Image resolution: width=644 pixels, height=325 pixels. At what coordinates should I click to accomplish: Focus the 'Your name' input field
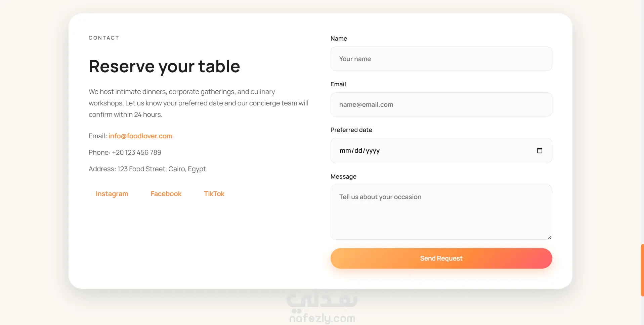click(x=441, y=59)
